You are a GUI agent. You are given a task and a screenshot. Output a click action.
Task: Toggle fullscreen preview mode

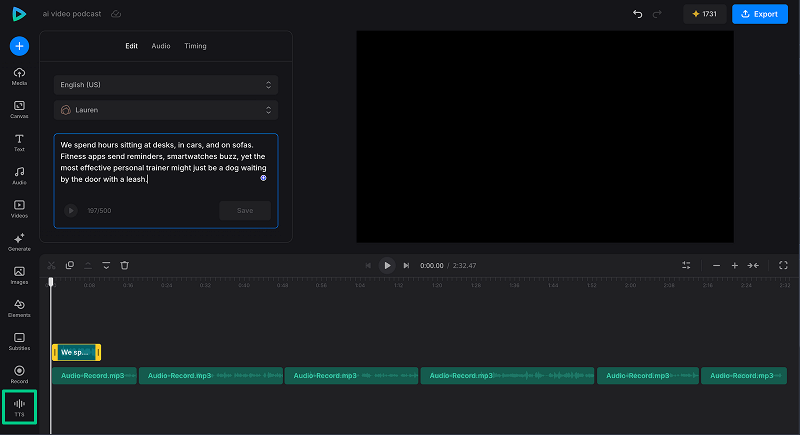click(x=783, y=265)
